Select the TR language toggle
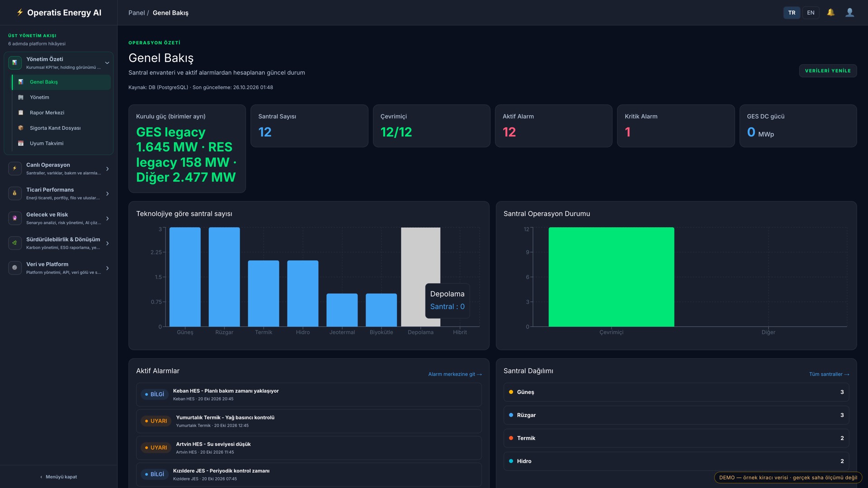 pyautogui.click(x=792, y=13)
